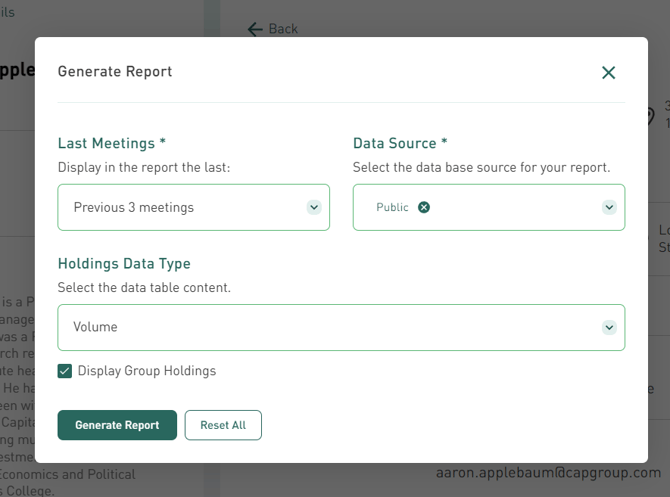Click the Last Meetings heading

tap(112, 143)
